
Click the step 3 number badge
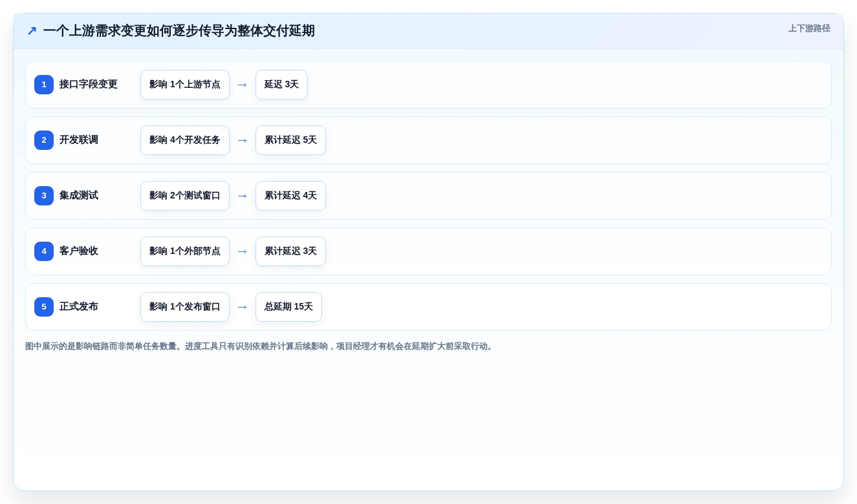point(44,196)
